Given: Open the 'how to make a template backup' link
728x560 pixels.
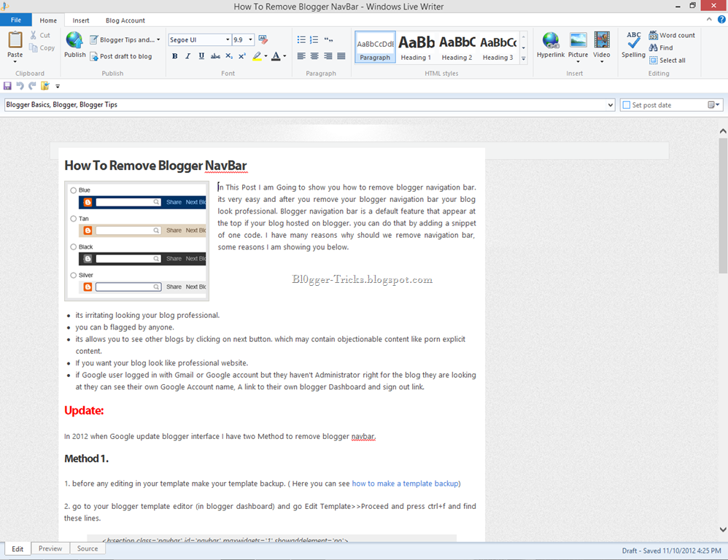Looking at the screenshot, I should [406, 483].
